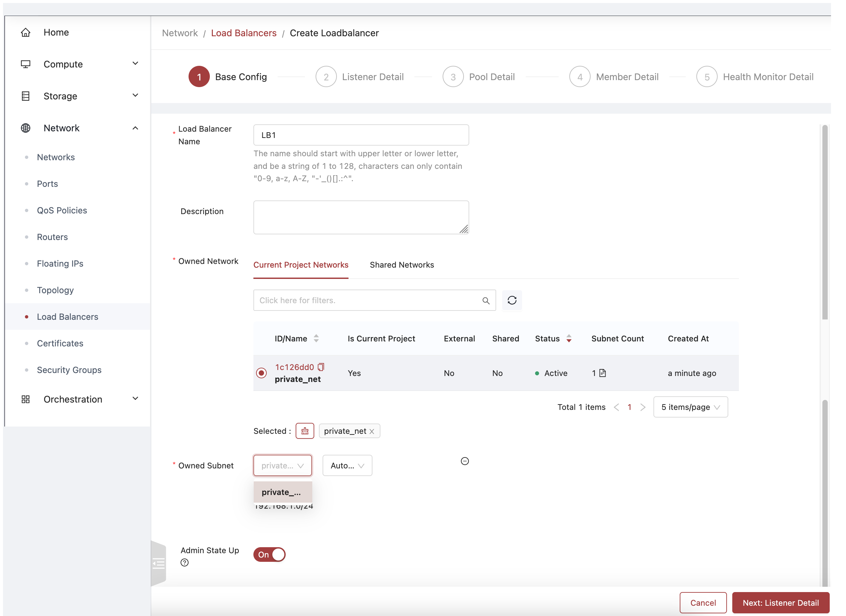
Task: Remove the private_net selected network tag
Action: pyautogui.click(x=372, y=431)
